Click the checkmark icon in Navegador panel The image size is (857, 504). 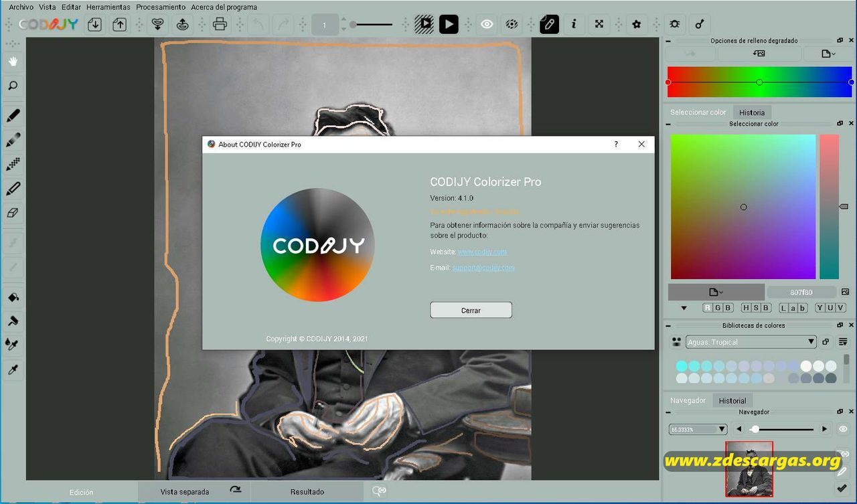point(842,488)
